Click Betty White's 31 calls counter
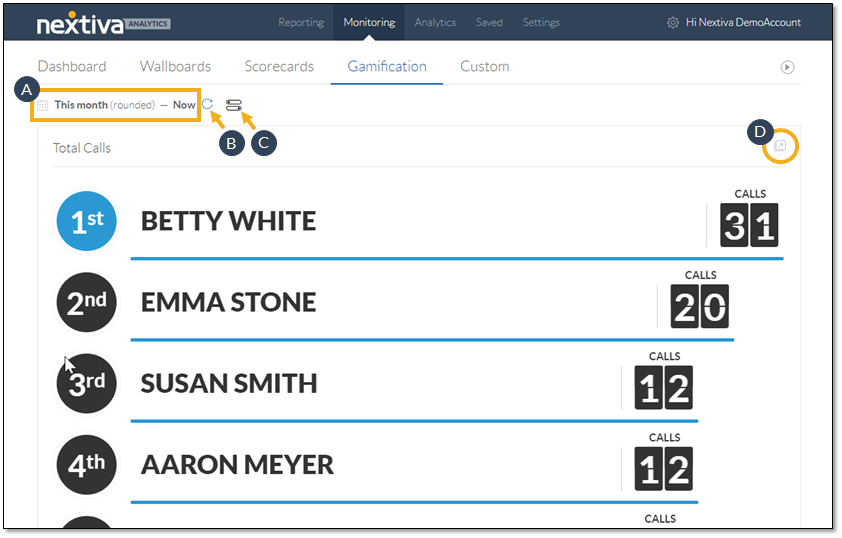 click(x=749, y=225)
